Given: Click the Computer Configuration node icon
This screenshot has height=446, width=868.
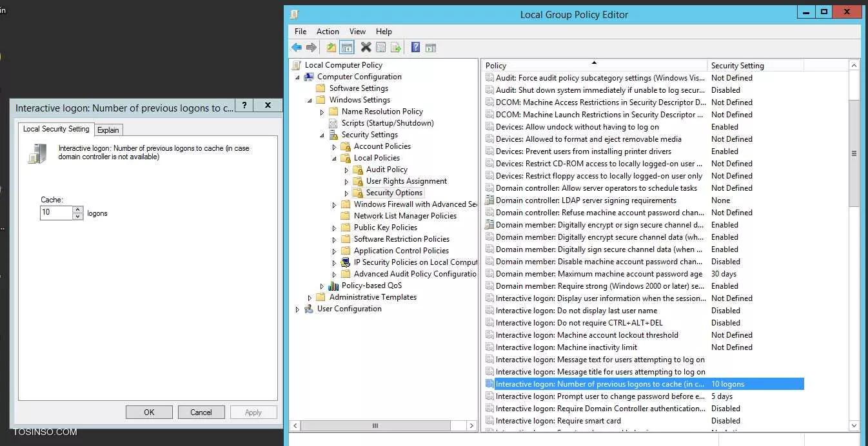Looking at the screenshot, I should (x=309, y=77).
